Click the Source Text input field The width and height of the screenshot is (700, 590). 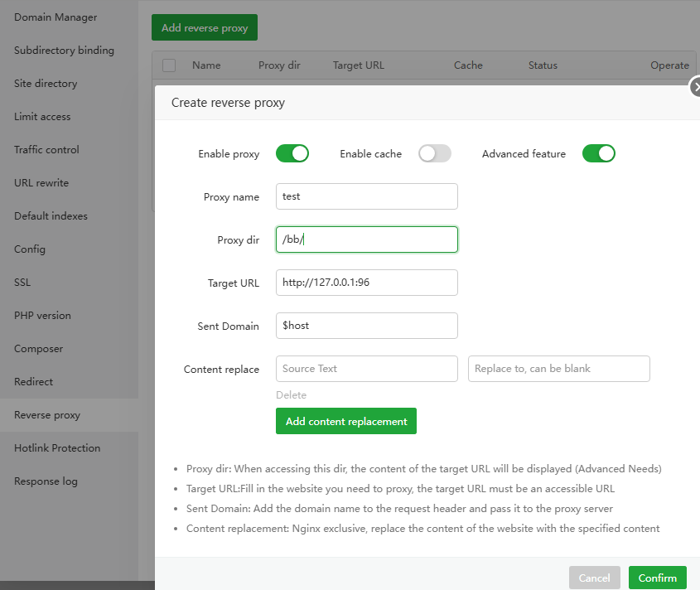(366, 369)
